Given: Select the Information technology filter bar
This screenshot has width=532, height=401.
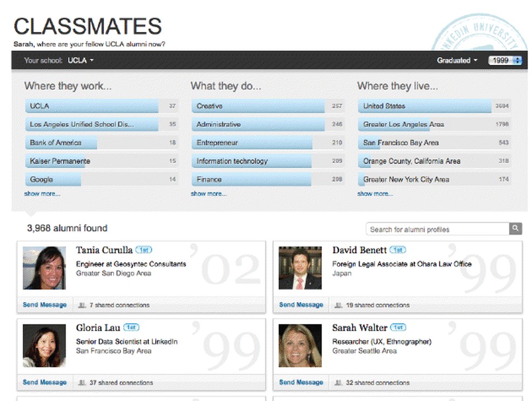Looking at the screenshot, I should [x=268, y=161].
